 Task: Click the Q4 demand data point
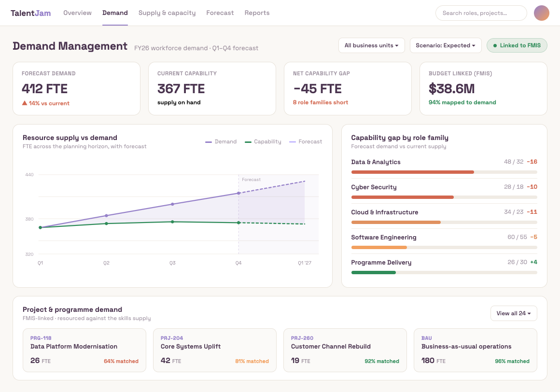point(238,193)
